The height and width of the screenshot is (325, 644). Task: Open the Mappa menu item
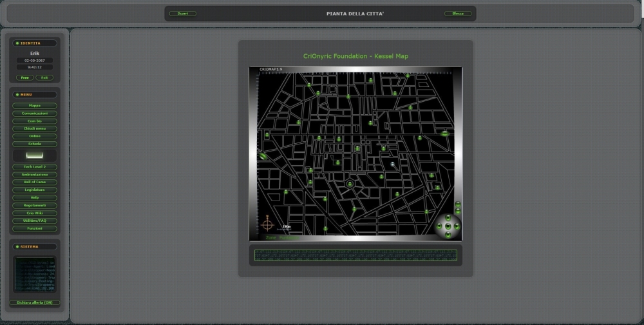pos(35,106)
